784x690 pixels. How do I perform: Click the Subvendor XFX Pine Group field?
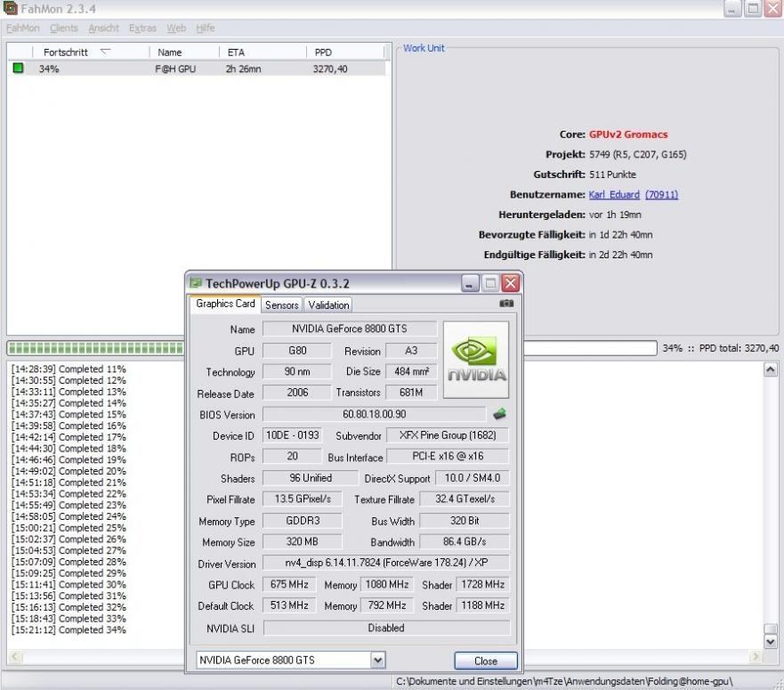coord(448,435)
